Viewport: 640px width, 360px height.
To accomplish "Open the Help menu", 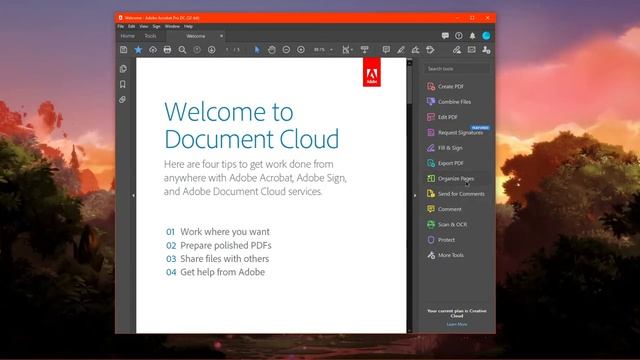I will pyautogui.click(x=188, y=26).
